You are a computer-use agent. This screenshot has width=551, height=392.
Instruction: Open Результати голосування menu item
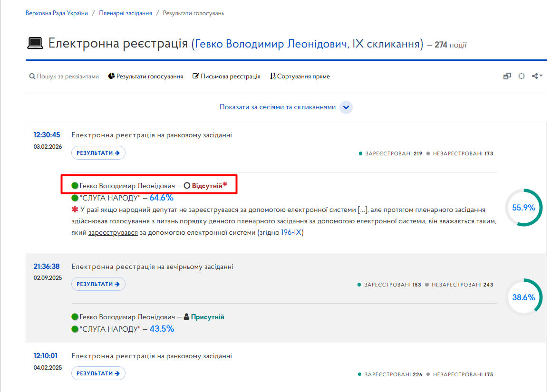[x=146, y=76]
